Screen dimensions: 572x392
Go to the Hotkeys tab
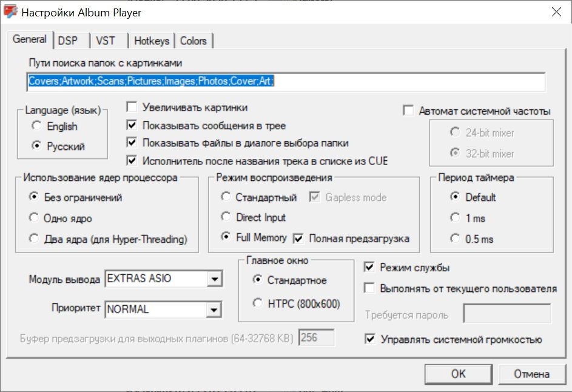(x=152, y=41)
